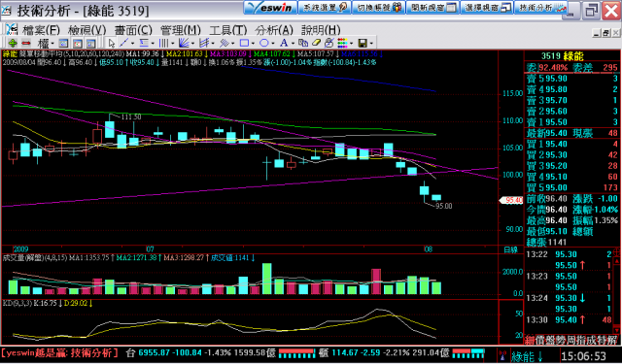Click the red minus zoom-out icon
Viewport: 622px width, 364px height.
pyautogui.click(x=26, y=43)
